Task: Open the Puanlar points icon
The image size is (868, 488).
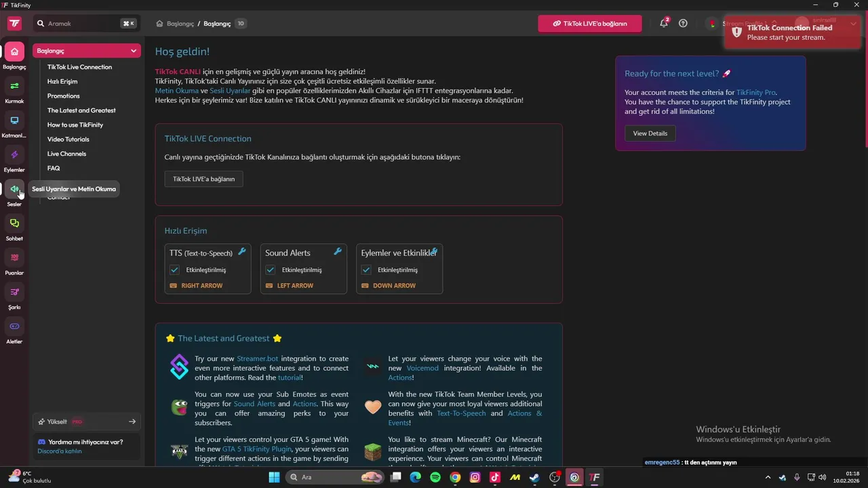Action: click(x=14, y=258)
